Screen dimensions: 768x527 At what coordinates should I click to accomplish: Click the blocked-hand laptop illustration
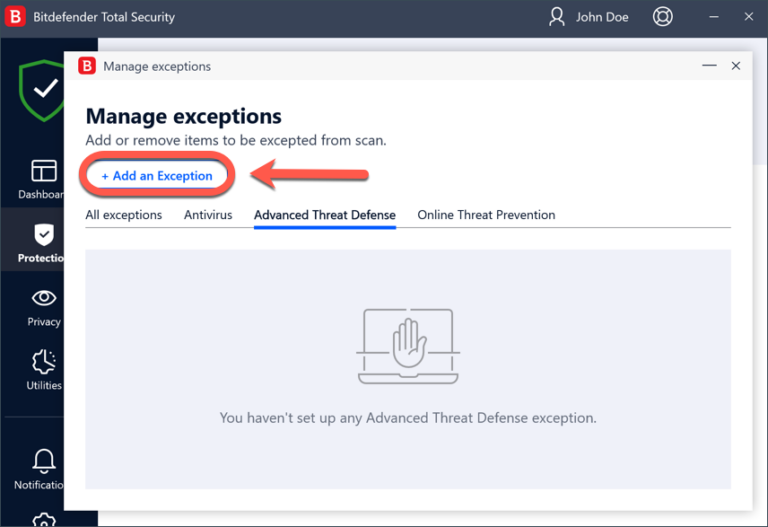coord(408,346)
